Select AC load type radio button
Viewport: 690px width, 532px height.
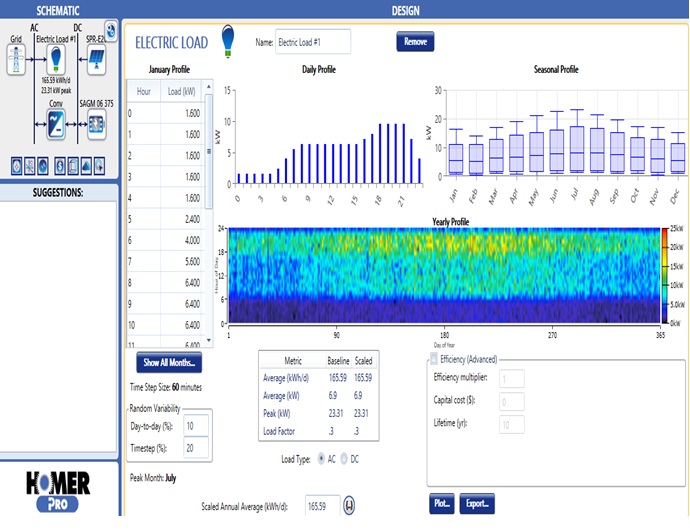[x=320, y=459]
